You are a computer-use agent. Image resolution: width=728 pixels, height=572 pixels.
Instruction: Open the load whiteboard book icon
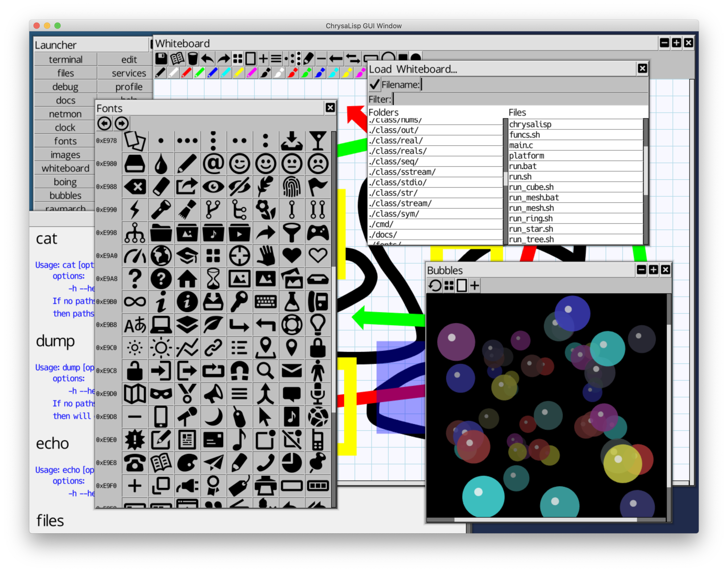(177, 59)
